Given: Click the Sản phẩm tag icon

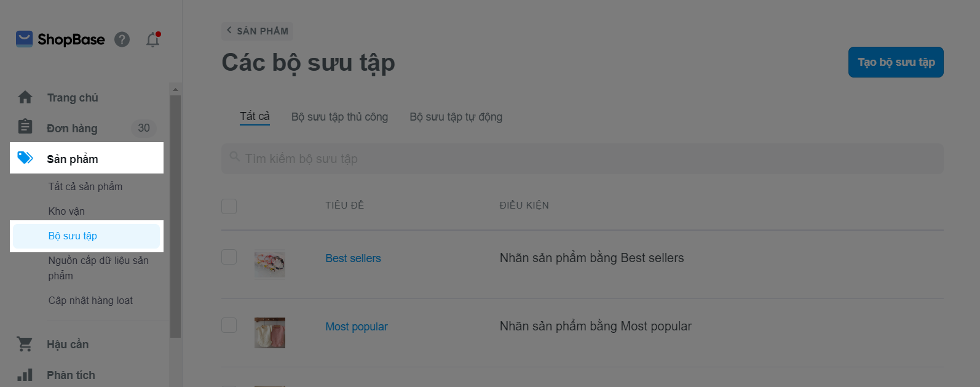Looking at the screenshot, I should click(x=25, y=158).
